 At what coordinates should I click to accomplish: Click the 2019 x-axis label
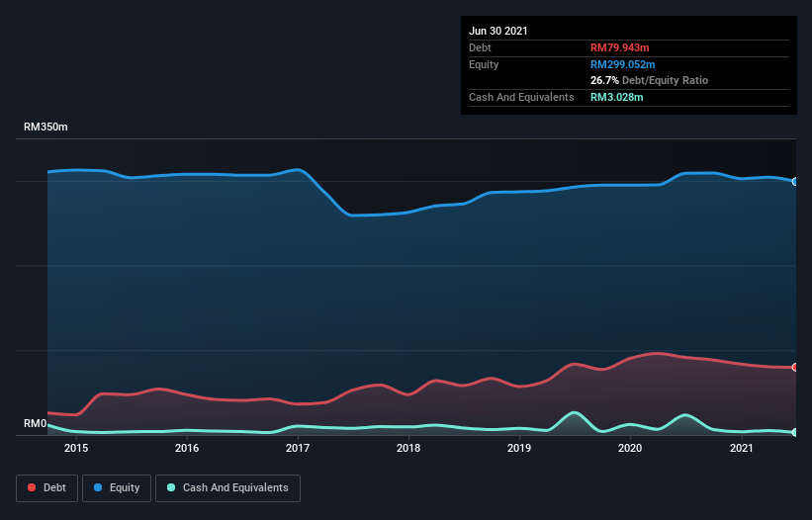click(519, 448)
